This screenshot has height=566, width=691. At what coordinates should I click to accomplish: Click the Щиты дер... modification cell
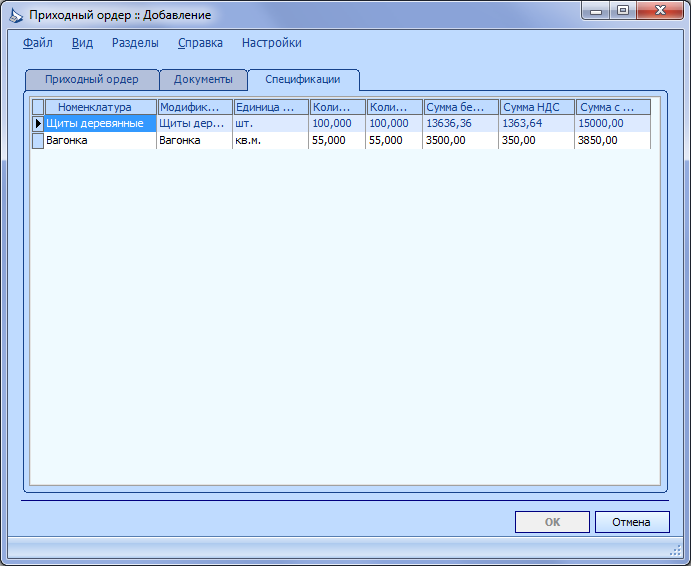click(195, 123)
